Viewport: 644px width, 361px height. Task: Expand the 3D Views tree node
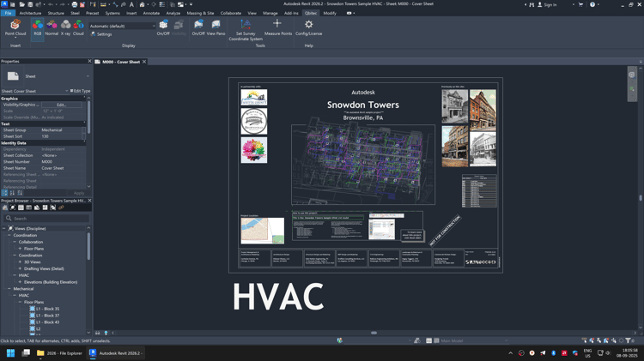[20, 262]
